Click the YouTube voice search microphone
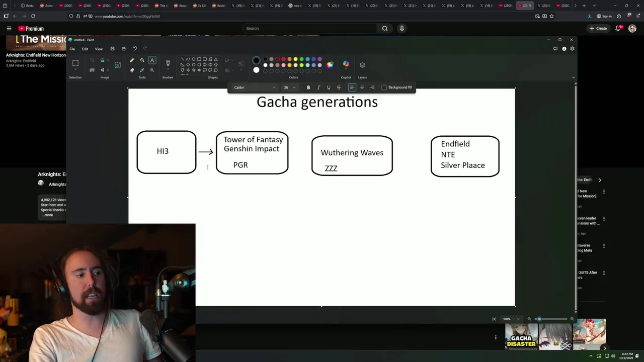 point(401,29)
